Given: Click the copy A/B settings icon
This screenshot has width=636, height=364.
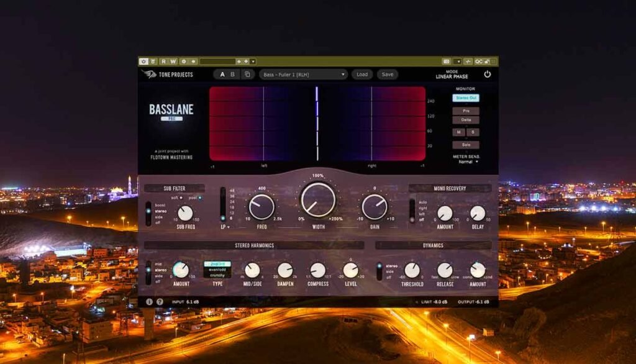Looking at the screenshot, I should 247,75.
